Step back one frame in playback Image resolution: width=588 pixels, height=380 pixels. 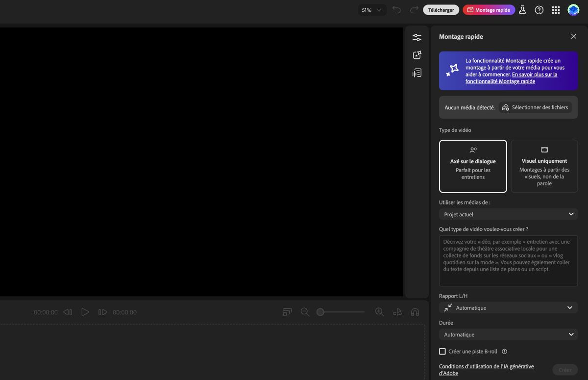tap(68, 312)
